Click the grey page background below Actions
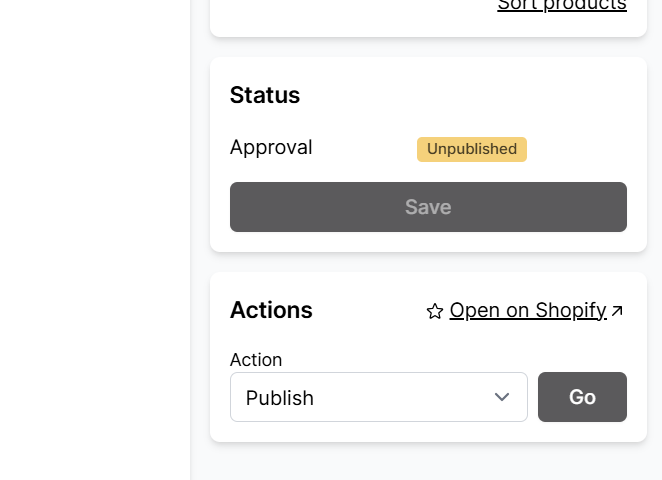The height and width of the screenshot is (480, 662). tap(428, 462)
